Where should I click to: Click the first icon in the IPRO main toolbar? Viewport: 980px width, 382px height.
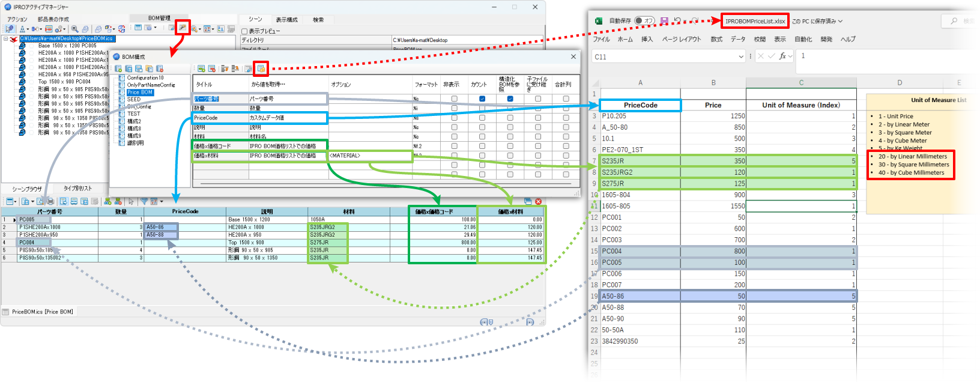(10, 28)
